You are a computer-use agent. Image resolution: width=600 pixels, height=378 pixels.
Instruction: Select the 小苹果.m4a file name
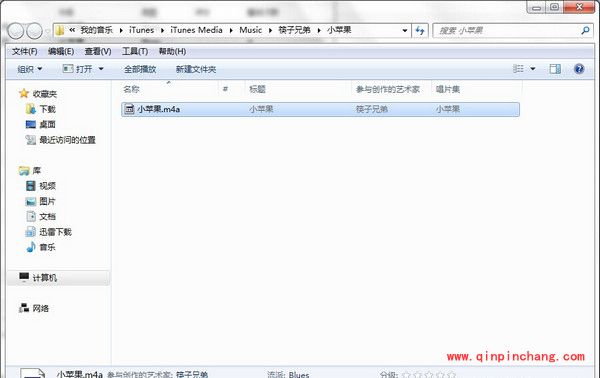point(158,109)
